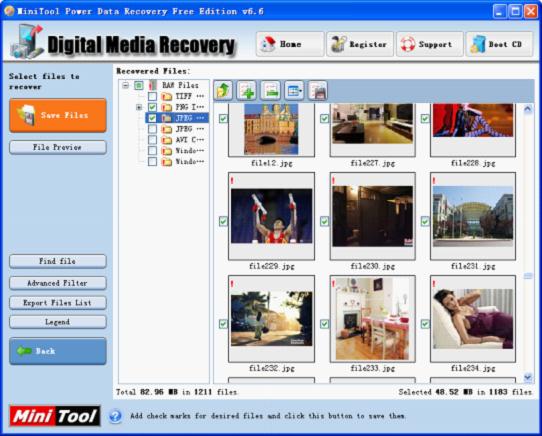Click the scrollbar up arrow in thumbnails

point(528,110)
